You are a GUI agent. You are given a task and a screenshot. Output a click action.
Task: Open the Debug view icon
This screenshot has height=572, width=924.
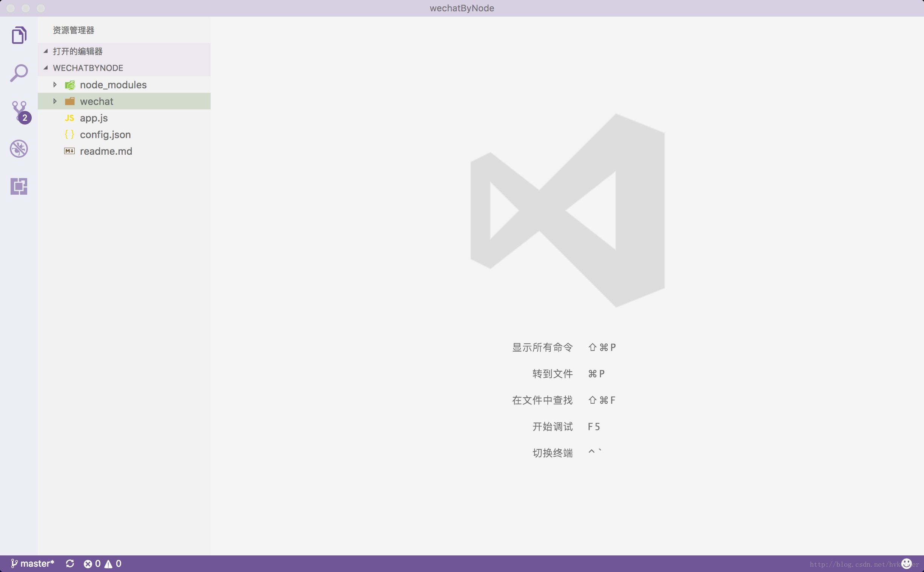coord(19,148)
